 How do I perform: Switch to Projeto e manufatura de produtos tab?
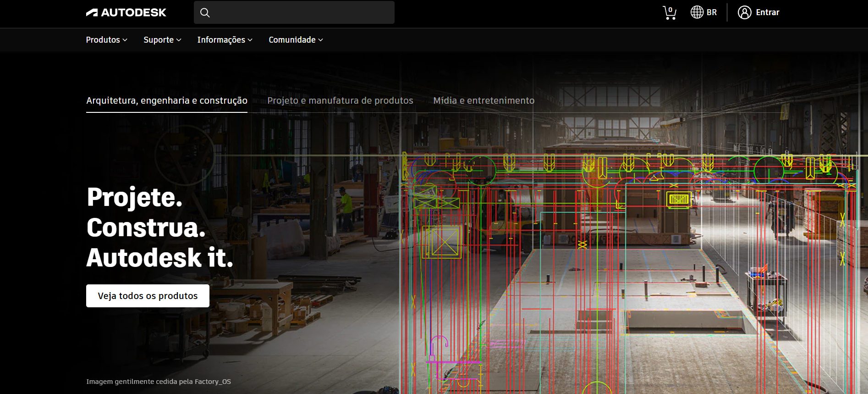pyautogui.click(x=340, y=100)
